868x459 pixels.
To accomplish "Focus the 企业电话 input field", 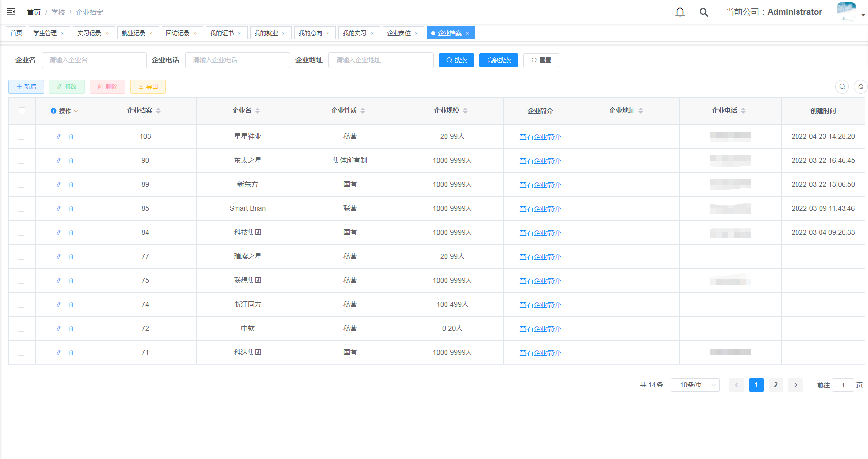I will tap(237, 60).
